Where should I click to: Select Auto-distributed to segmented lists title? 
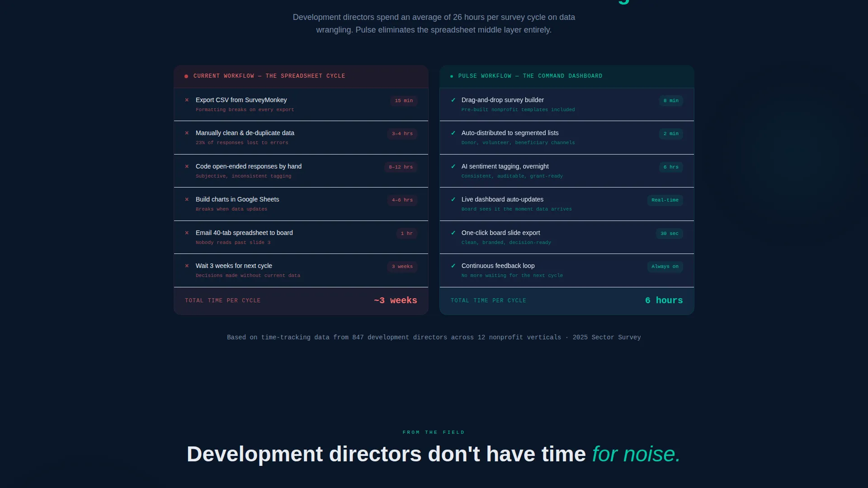pos(510,133)
